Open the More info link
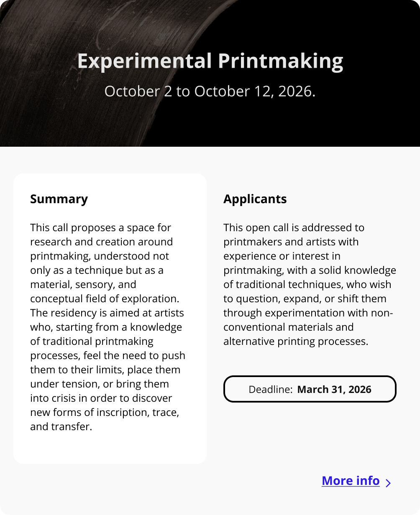The height and width of the screenshot is (515, 420). tap(351, 481)
